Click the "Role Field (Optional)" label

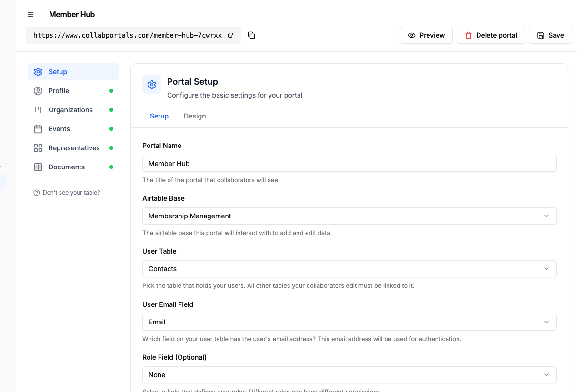coord(174,357)
